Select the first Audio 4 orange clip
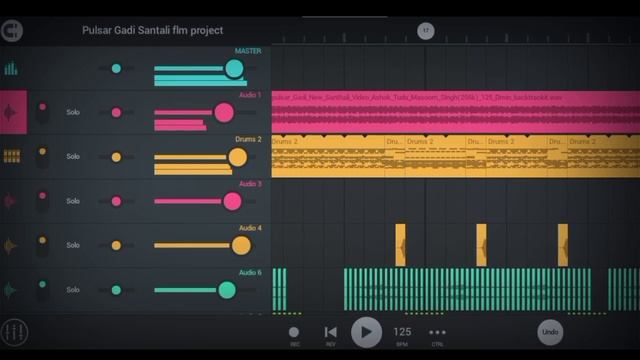Image resolution: width=640 pixels, height=360 pixels. 400,245
